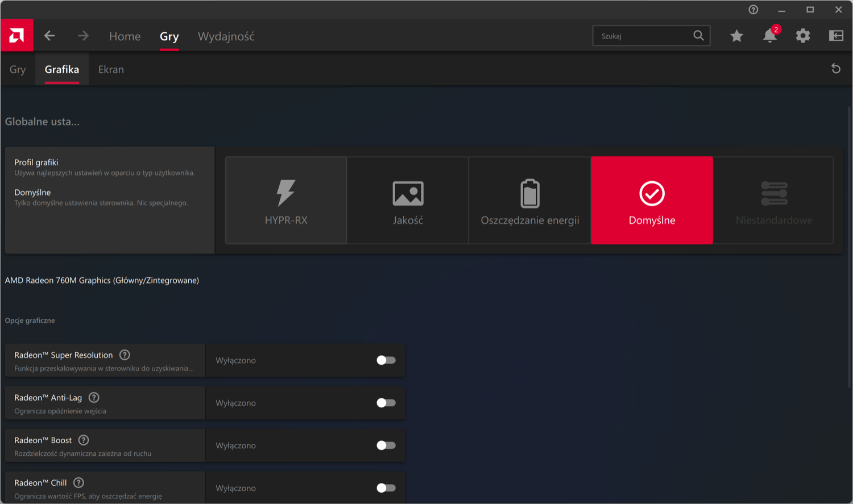Click the Profil grafiki label
Viewport: 853px width, 504px height.
tap(36, 163)
